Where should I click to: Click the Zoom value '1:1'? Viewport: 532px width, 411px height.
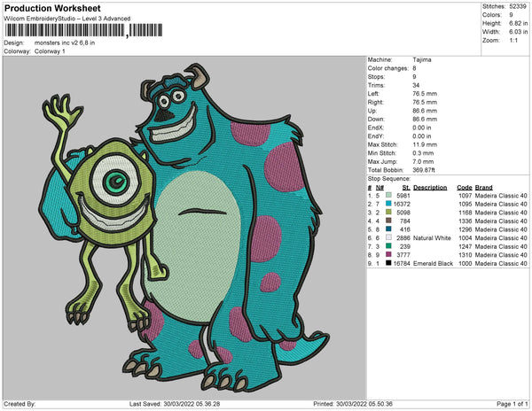pos(513,41)
